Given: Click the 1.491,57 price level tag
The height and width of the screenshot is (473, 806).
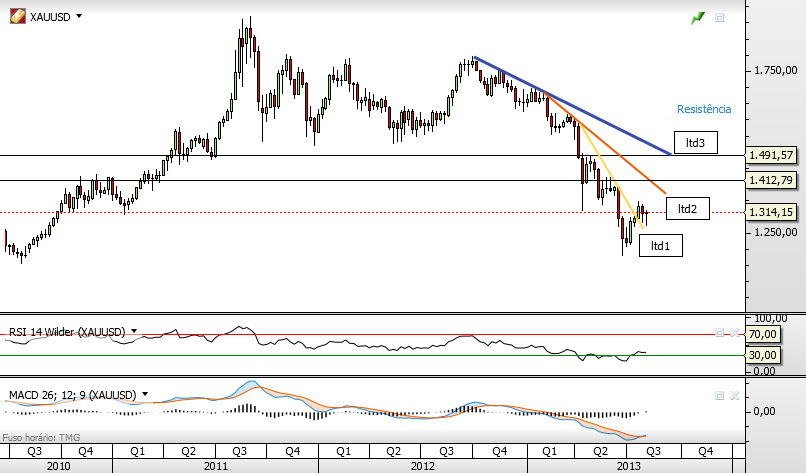Looking at the screenshot, I should click(x=772, y=155).
